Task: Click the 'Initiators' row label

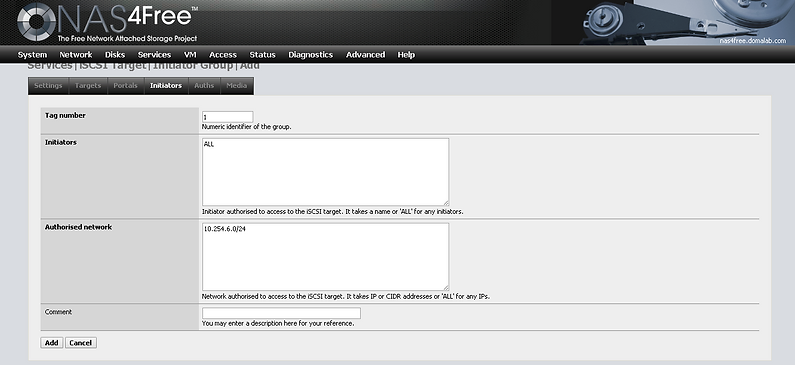Action: [x=60, y=142]
